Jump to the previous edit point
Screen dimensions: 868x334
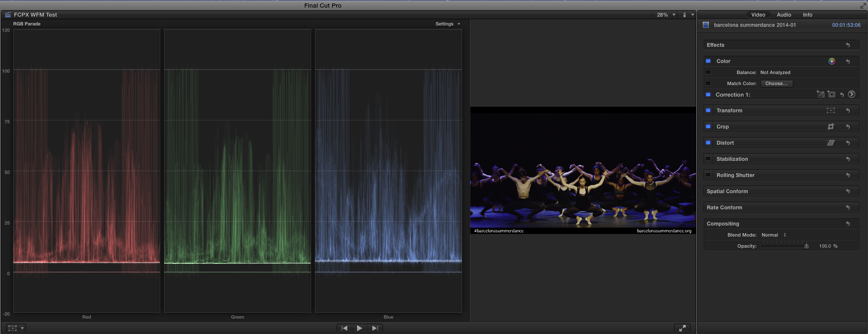[x=345, y=328]
